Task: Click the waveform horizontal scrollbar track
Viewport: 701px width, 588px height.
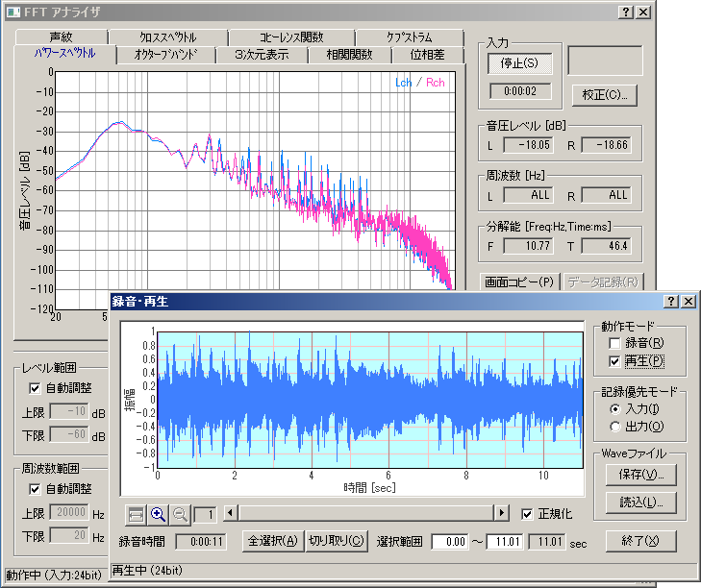Action: click(x=365, y=512)
